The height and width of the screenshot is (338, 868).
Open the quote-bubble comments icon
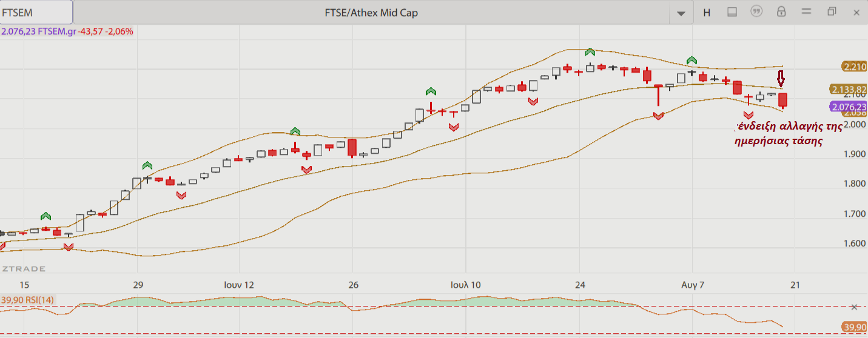click(756, 12)
